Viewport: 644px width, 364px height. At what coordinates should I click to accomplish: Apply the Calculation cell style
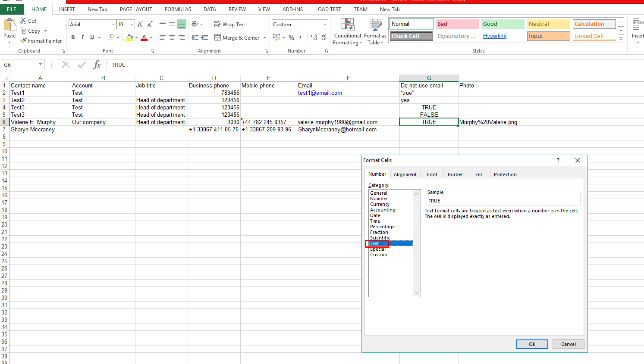pos(594,24)
